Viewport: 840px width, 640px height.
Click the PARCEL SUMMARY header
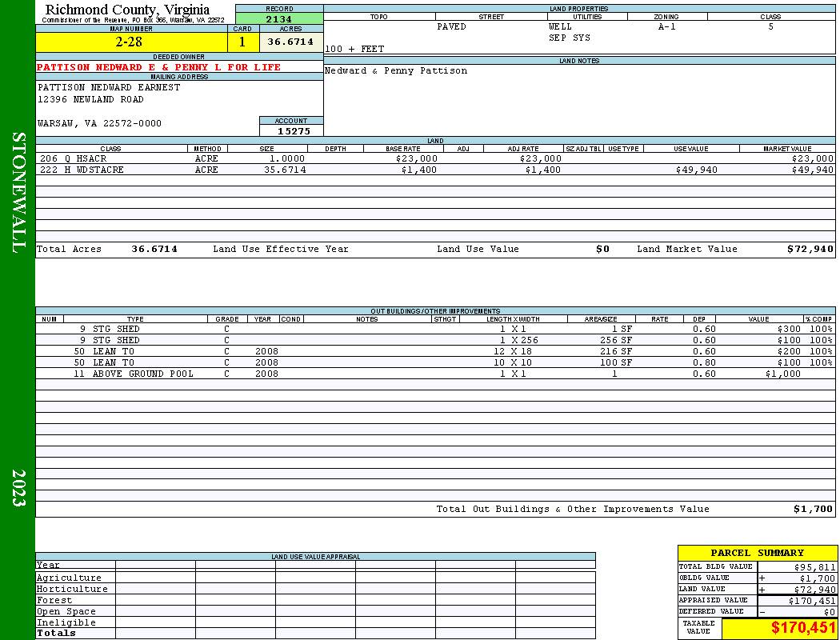757,553
